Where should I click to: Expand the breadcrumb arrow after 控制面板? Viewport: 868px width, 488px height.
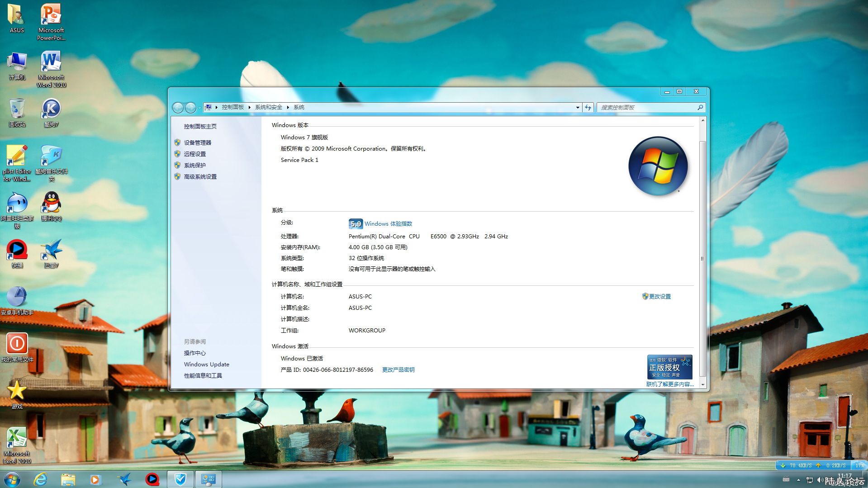click(250, 108)
